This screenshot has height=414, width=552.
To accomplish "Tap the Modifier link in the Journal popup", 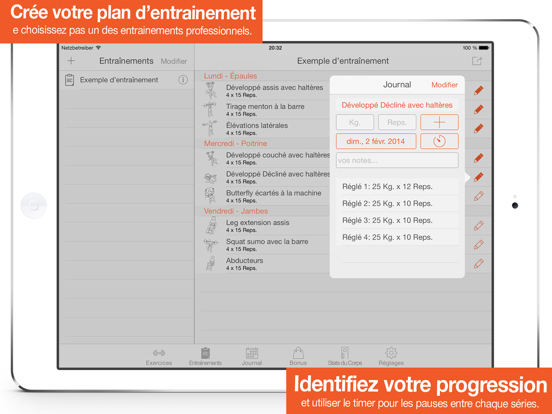I will (x=444, y=85).
